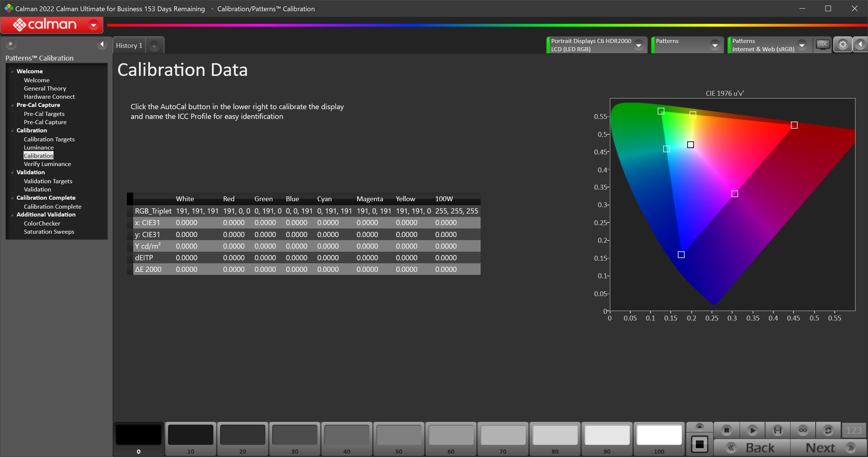Select the 80 percent gray swatch
The height and width of the screenshot is (457, 868).
555,435
